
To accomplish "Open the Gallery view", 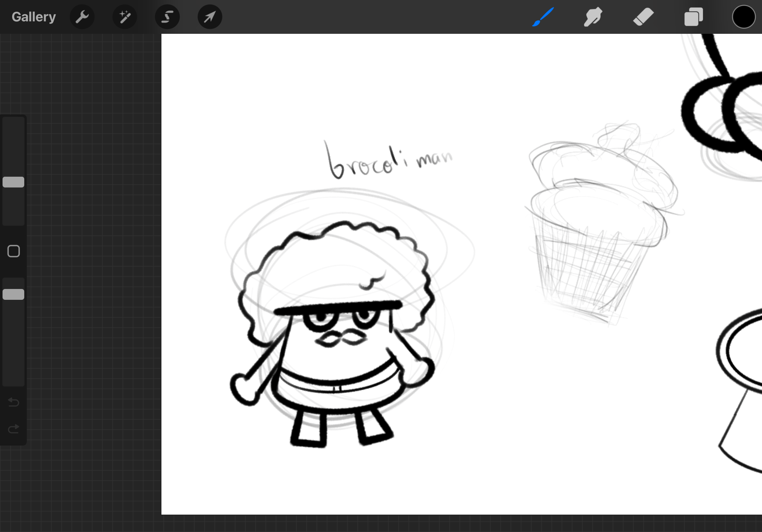I will [34, 17].
